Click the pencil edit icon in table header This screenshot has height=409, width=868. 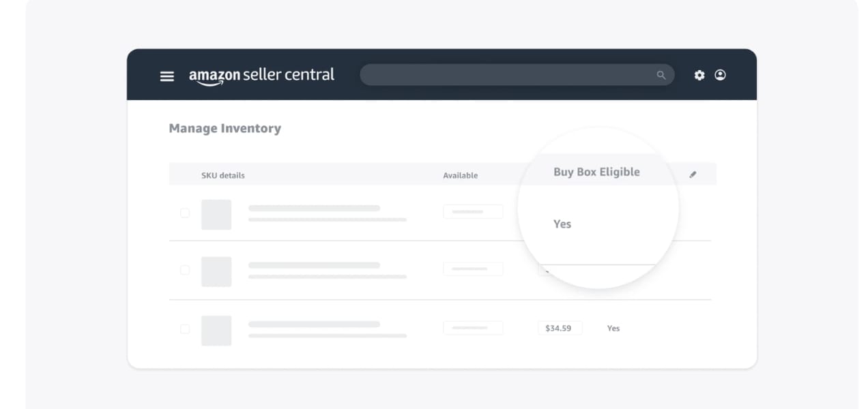click(x=693, y=175)
